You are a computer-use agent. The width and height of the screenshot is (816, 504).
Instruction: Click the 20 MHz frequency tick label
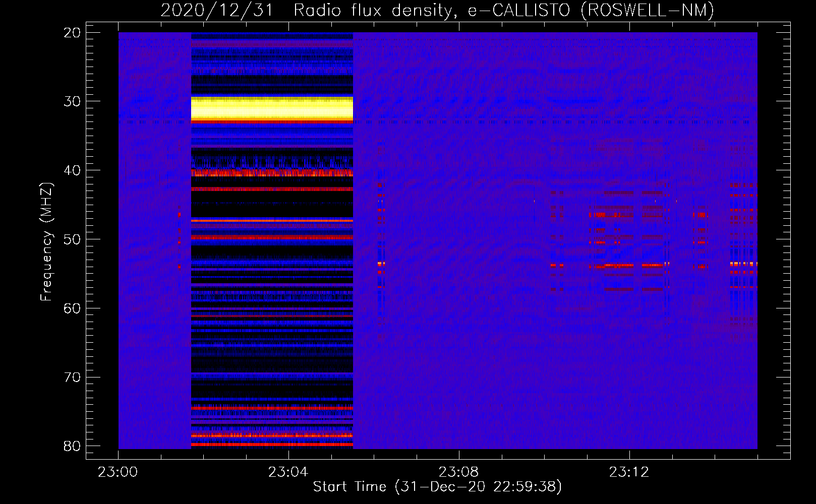click(72, 33)
